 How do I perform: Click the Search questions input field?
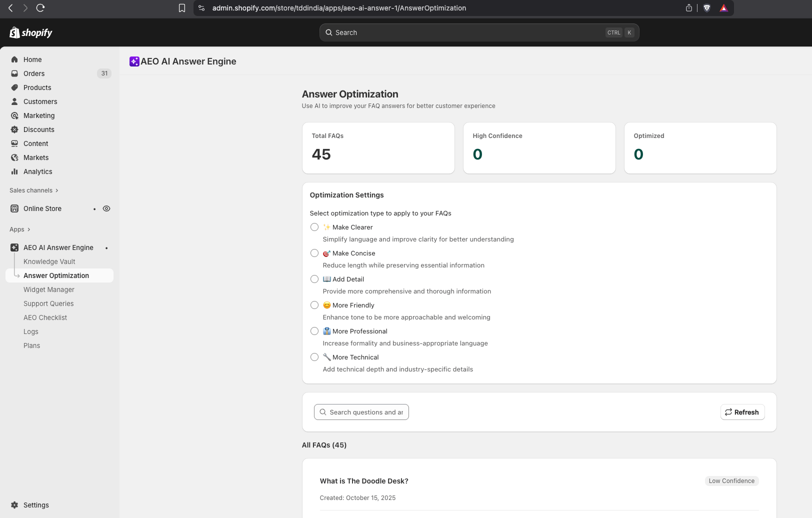[365, 412]
